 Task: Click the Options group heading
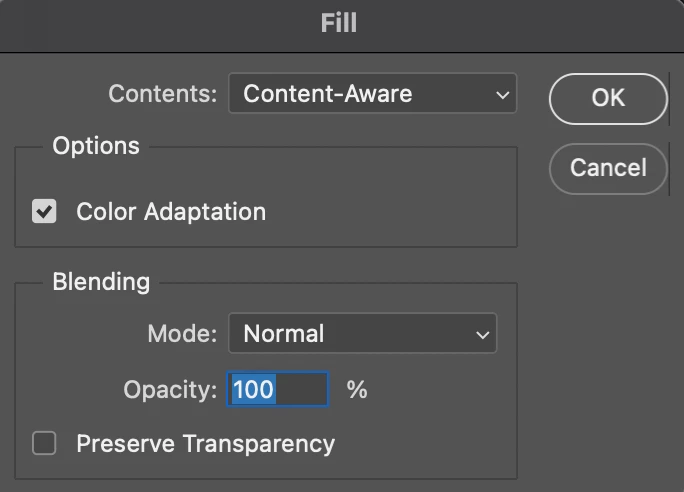coord(96,146)
